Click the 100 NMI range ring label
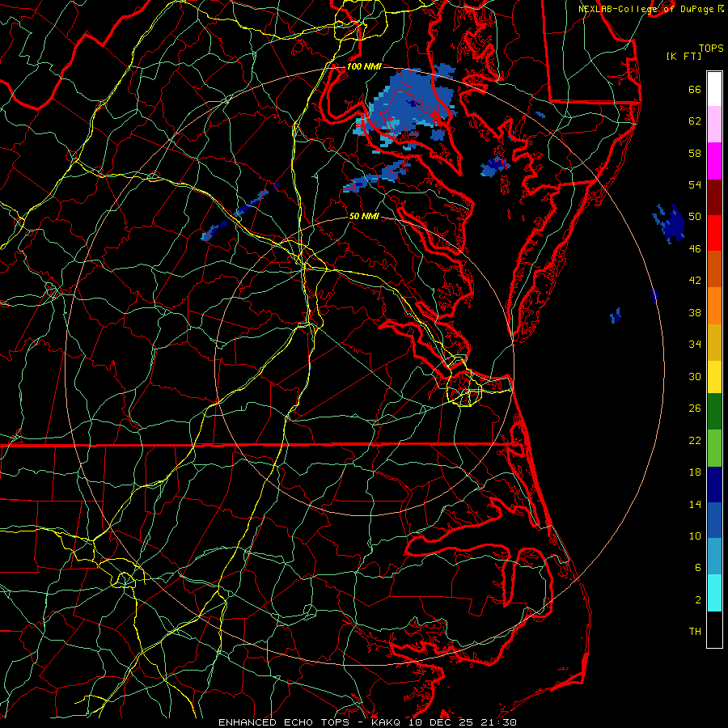The image size is (728, 728). coord(364,66)
